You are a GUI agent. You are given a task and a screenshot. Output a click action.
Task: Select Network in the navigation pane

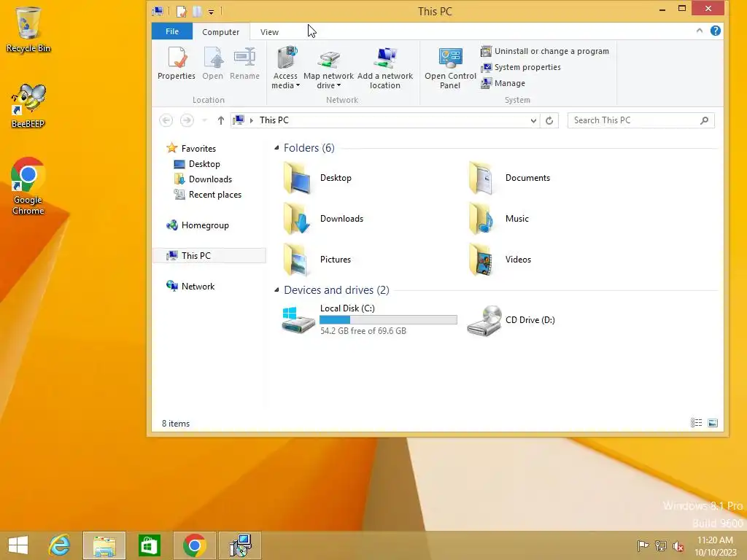[x=190, y=286]
